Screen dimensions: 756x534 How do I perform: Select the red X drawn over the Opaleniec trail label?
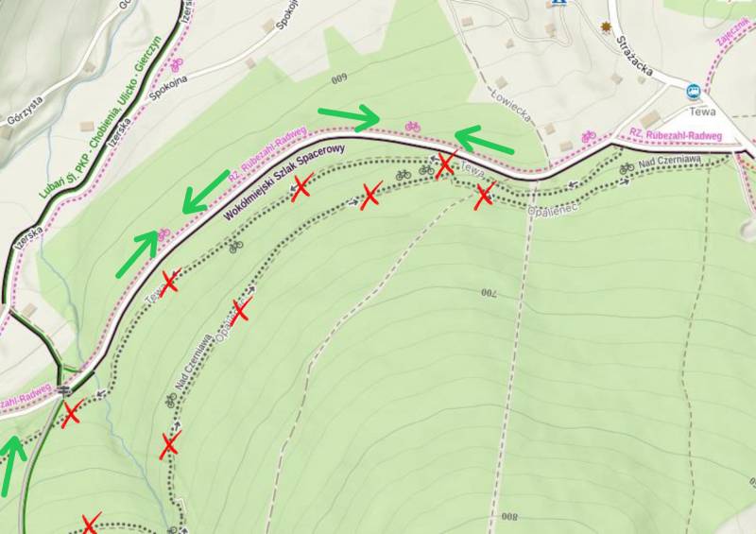pyautogui.click(x=240, y=311)
